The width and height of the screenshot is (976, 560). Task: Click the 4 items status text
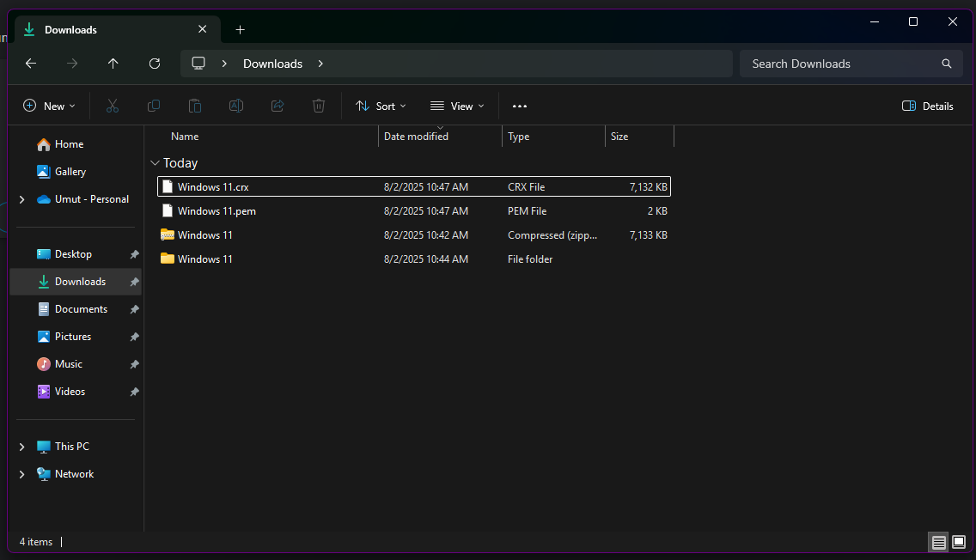pos(36,542)
